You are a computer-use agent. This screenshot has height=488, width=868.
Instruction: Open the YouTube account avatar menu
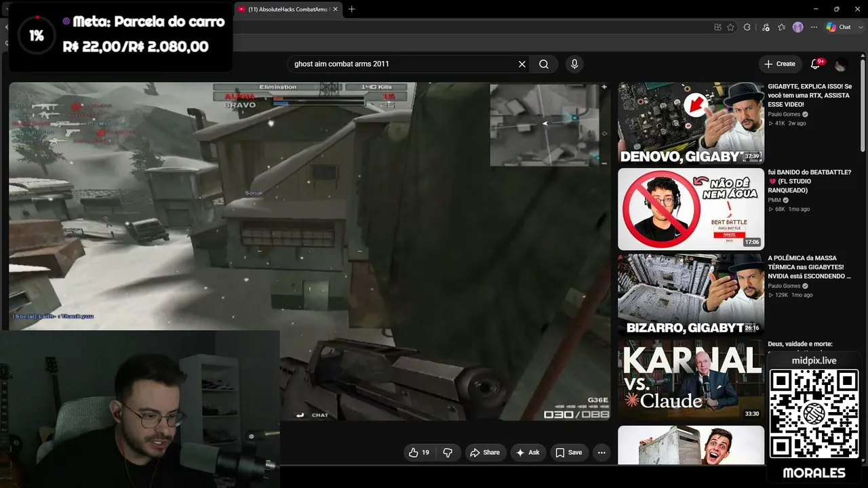click(x=841, y=64)
